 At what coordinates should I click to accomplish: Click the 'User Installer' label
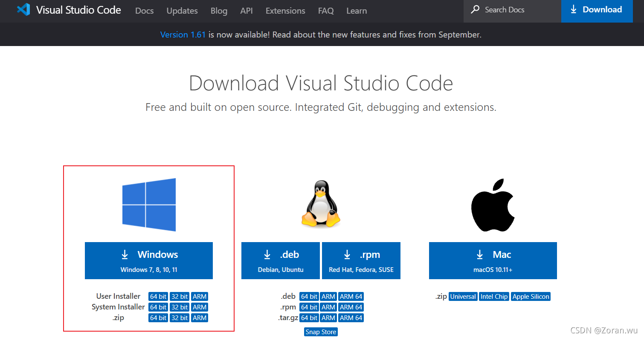[x=118, y=296]
